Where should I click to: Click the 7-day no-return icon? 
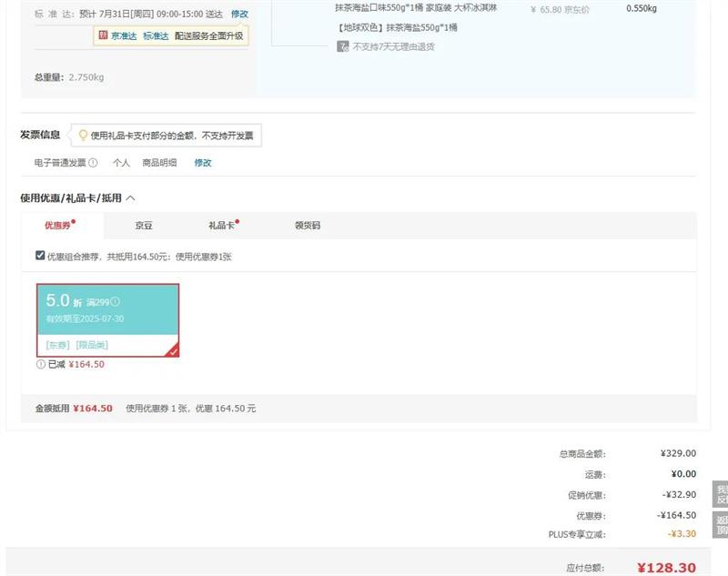click(x=343, y=46)
